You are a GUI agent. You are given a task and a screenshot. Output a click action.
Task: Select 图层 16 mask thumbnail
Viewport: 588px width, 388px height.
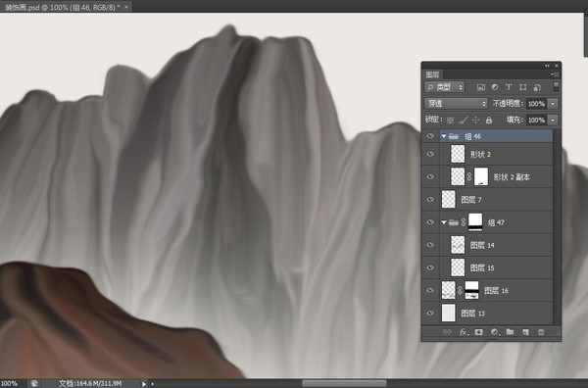click(472, 290)
